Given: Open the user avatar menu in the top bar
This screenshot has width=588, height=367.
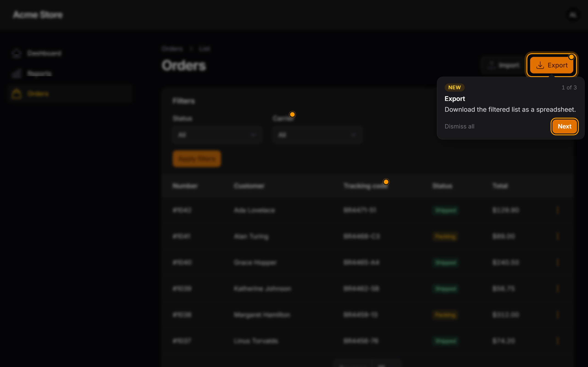Looking at the screenshot, I should point(573,15).
